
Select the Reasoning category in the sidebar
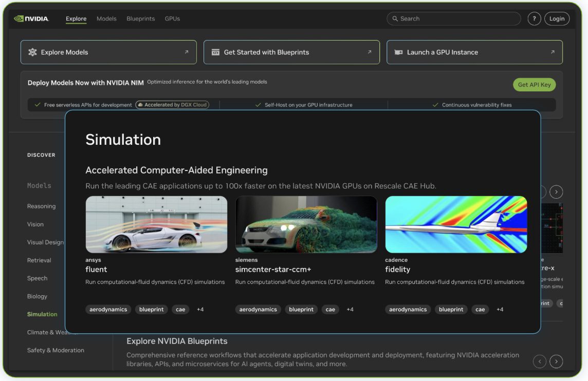pyautogui.click(x=41, y=206)
